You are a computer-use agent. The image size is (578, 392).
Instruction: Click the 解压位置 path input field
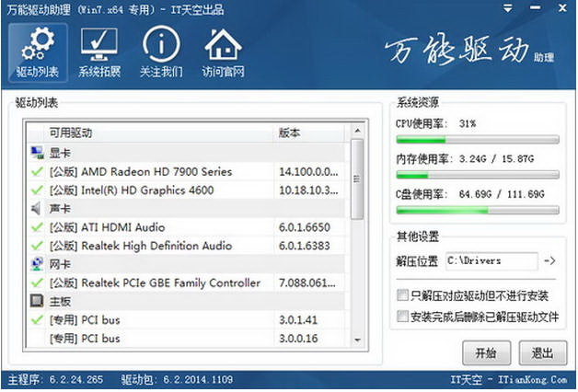coord(491,261)
